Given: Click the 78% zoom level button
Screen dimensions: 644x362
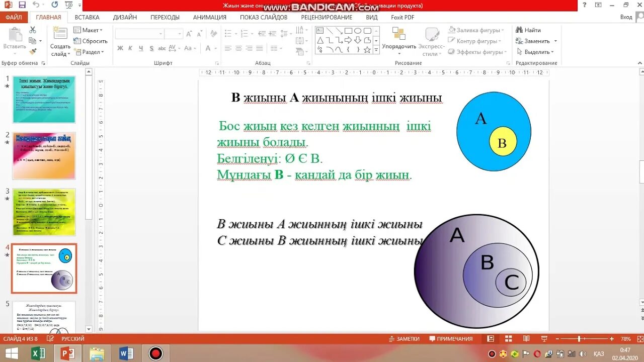Looking at the screenshot, I should pos(625,339).
